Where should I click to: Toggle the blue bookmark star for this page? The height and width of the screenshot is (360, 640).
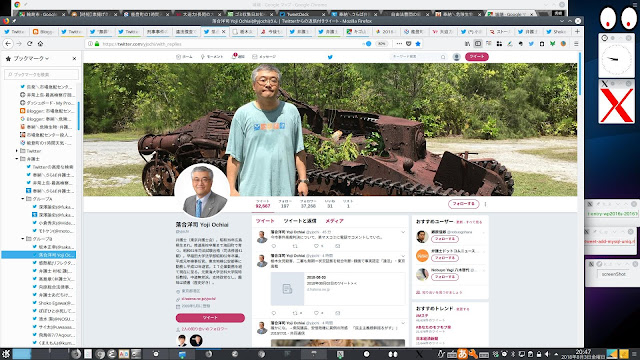pyautogui.click(x=418, y=44)
